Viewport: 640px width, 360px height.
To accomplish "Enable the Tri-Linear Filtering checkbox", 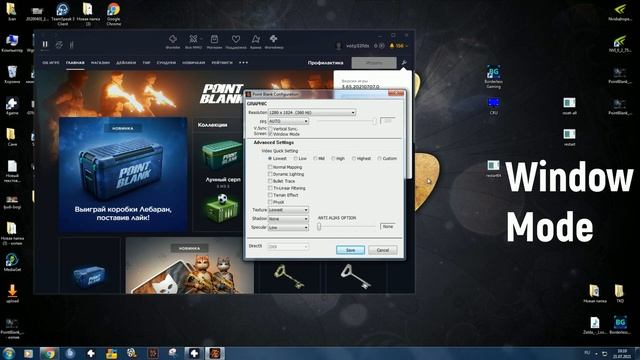I will coord(270,188).
